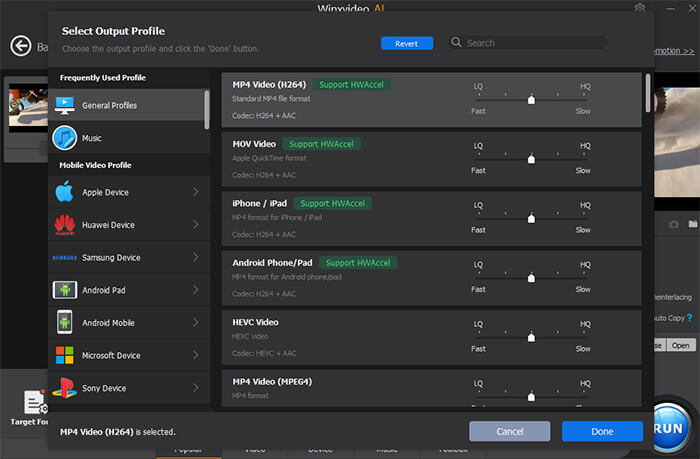Screen dimensions: 700x459
Task: Open the Apple Device category
Action: pyautogui.click(x=129, y=192)
